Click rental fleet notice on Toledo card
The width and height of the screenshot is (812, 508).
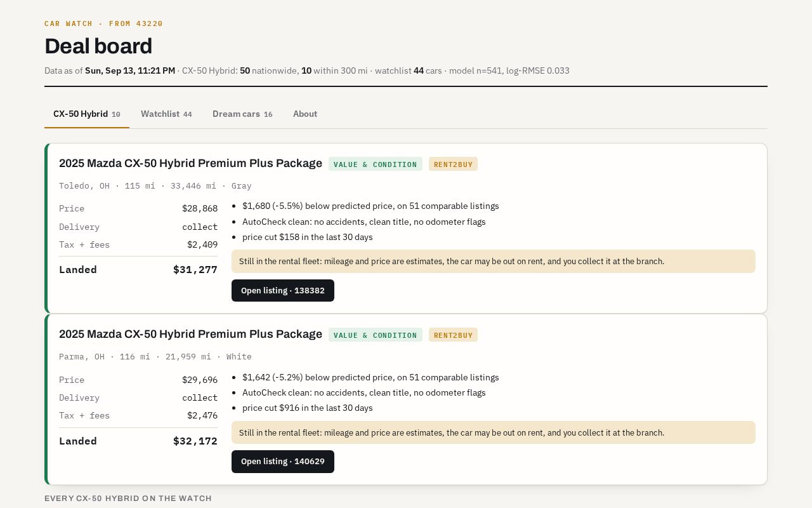494,262
